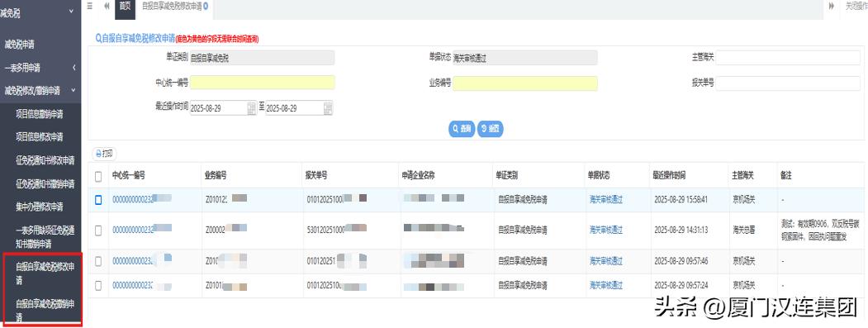This screenshot has height=328, width=868.
Task: Click the 单证类别 field showing 自报自享减免税
Action: click(x=263, y=58)
